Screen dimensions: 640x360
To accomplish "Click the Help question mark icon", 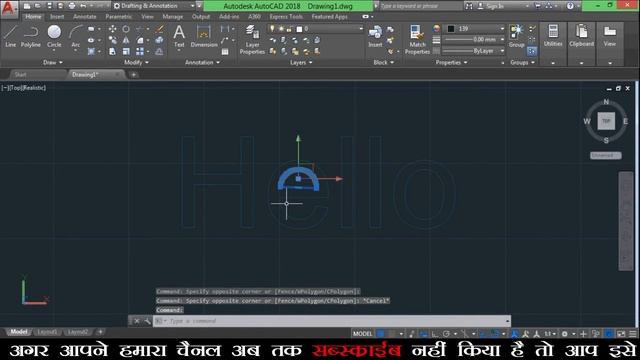I will [570, 6].
